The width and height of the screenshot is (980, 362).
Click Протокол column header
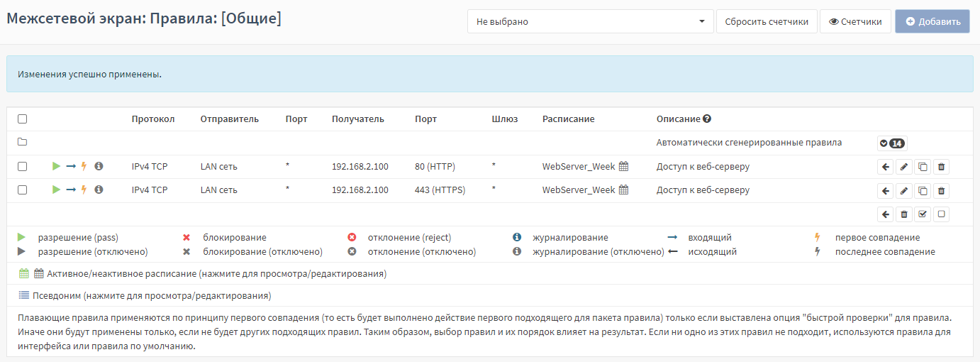coord(153,119)
